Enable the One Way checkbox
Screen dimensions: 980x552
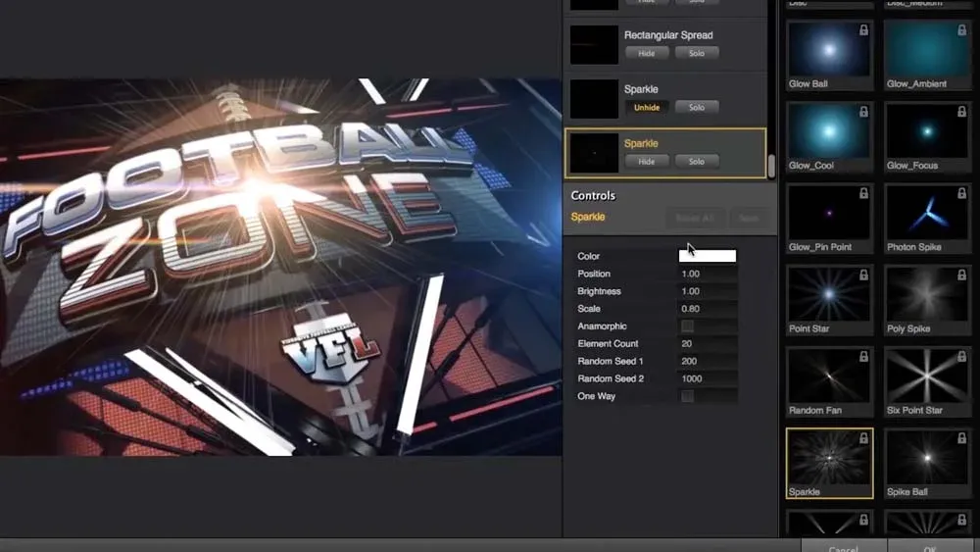point(687,396)
